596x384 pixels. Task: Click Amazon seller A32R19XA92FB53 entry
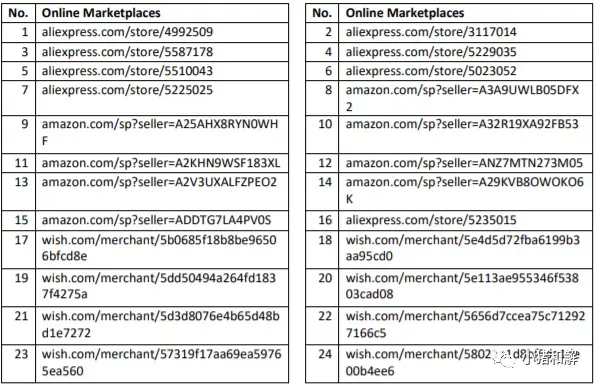tap(462, 124)
